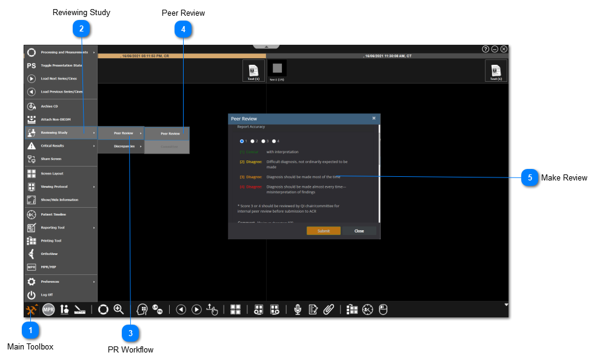Select score 4 radio button
The width and height of the screenshot is (597, 364).
pyautogui.click(x=275, y=141)
